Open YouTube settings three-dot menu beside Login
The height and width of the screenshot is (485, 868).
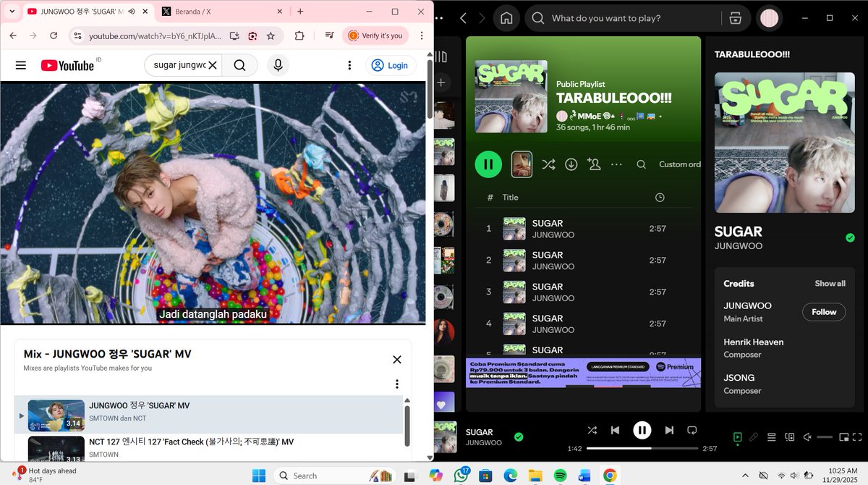click(x=349, y=65)
